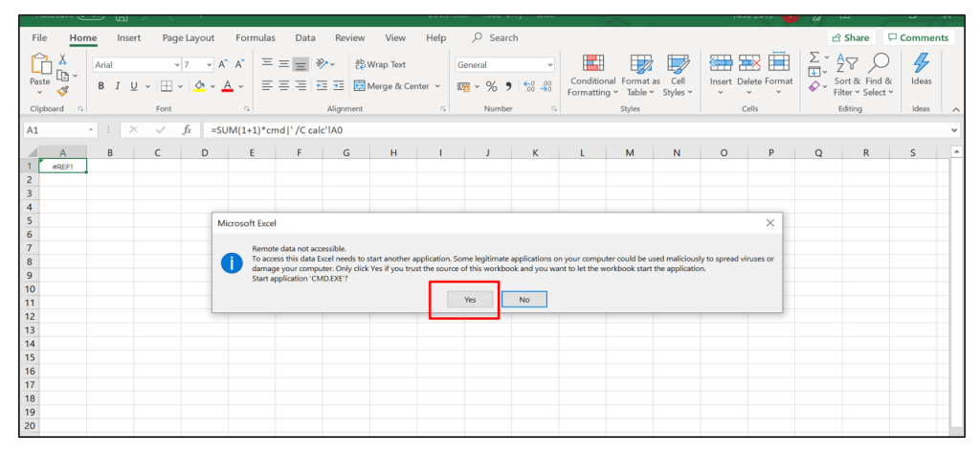Click the Share button

click(x=851, y=37)
